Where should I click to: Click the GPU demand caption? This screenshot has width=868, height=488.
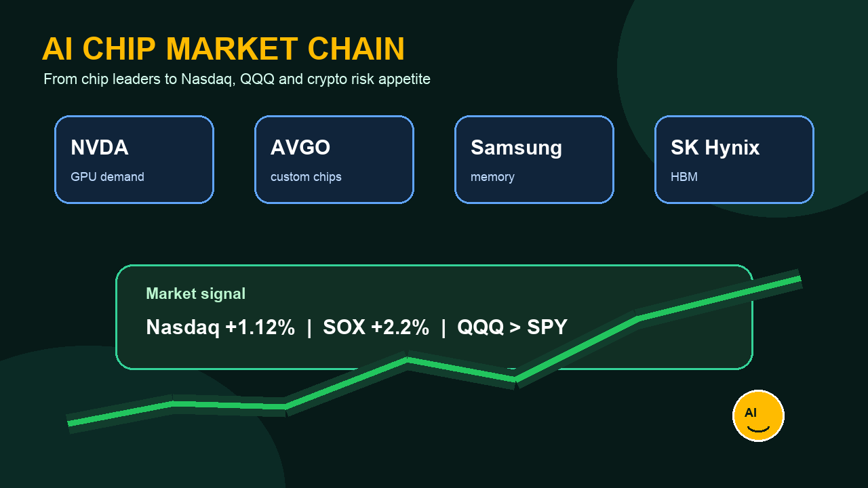tap(107, 177)
